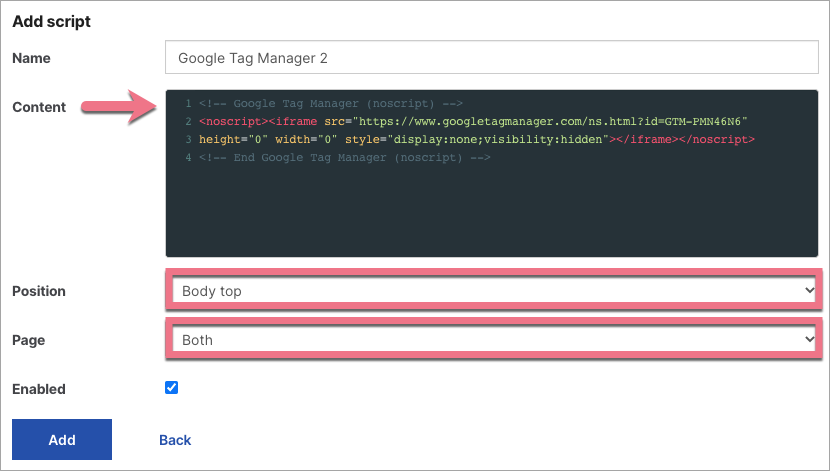The image size is (830, 471).
Task: Click the Add script heading
Action: (x=51, y=22)
